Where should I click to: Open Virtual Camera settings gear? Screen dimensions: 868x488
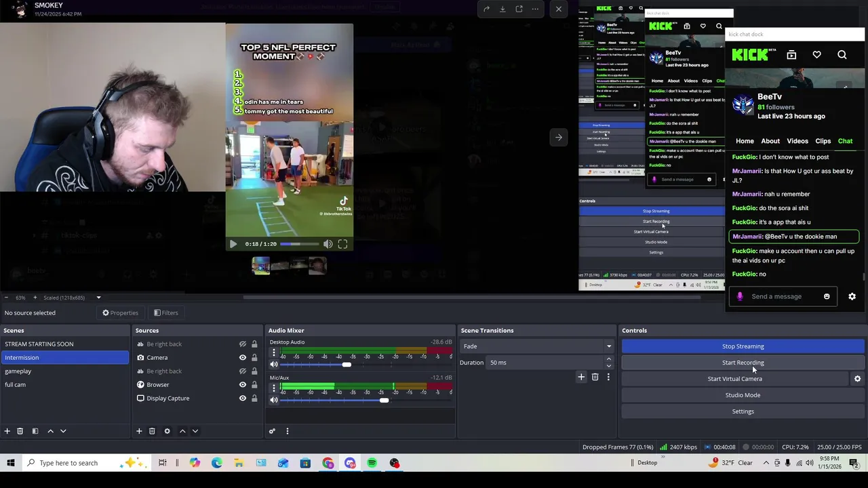pos(857,379)
